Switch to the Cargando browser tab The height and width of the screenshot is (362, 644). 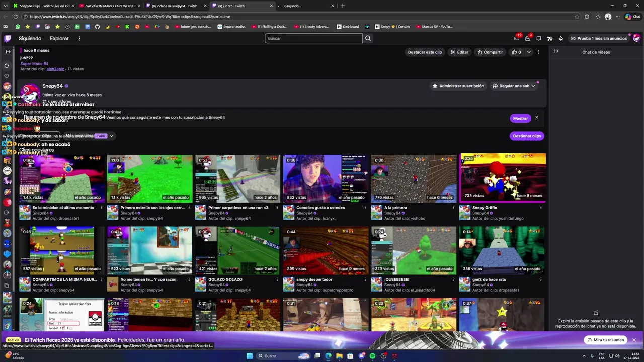coord(306,6)
